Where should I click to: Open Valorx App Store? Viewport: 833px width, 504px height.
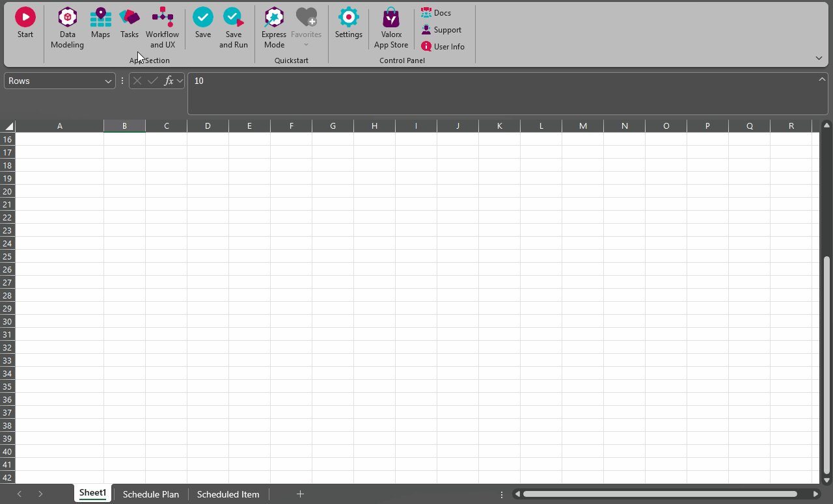coord(391,18)
